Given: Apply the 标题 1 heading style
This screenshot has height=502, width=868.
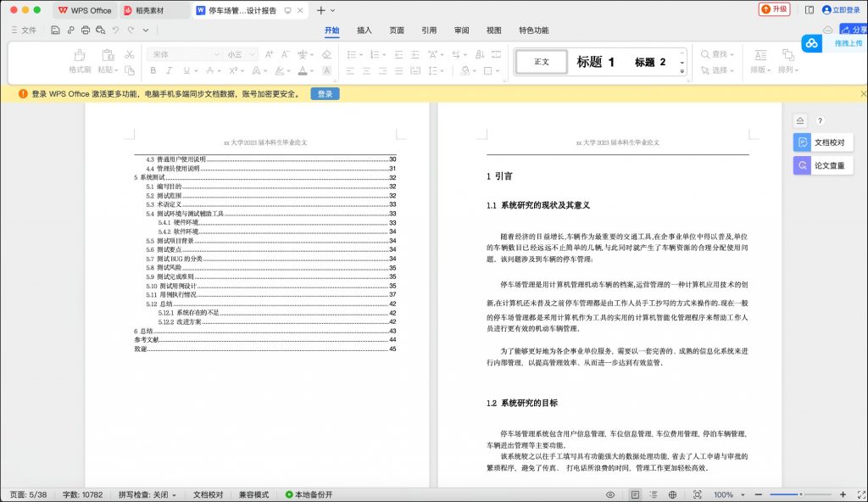Looking at the screenshot, I should (x=595, y=62).
